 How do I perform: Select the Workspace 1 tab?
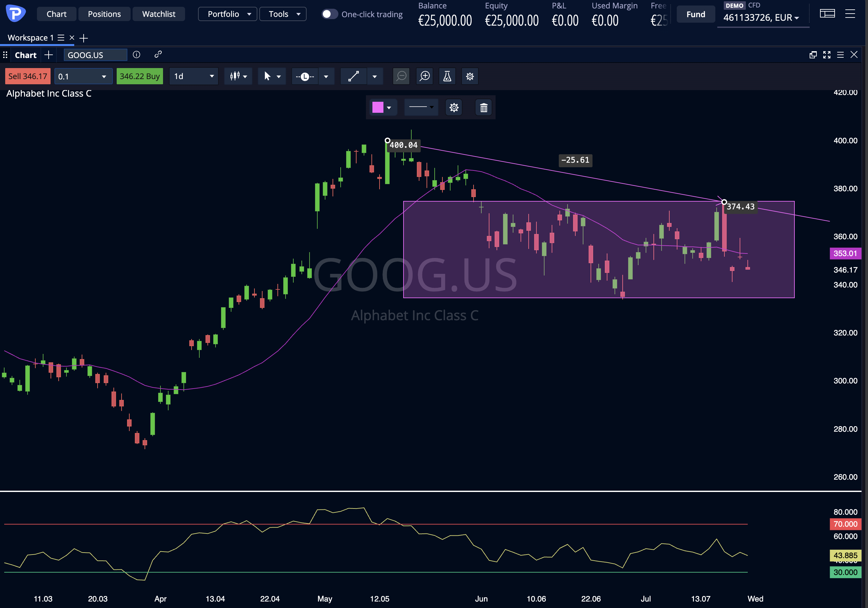[x=30, y=38]
